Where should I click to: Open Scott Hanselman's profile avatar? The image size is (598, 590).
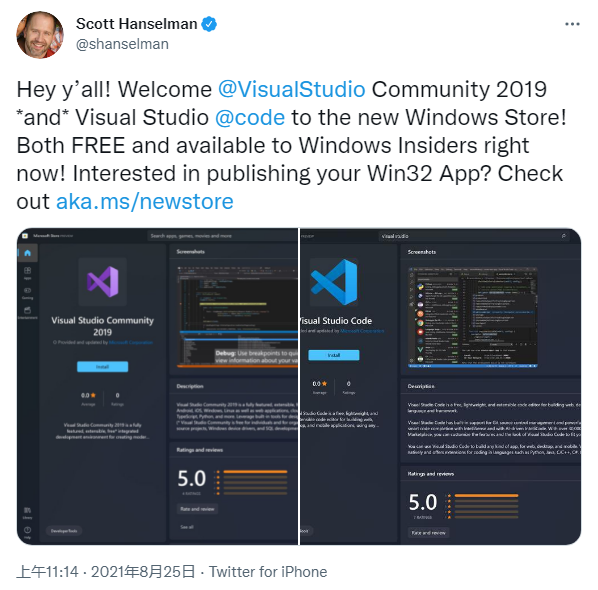pyautogui.click(x=40, y=35)
